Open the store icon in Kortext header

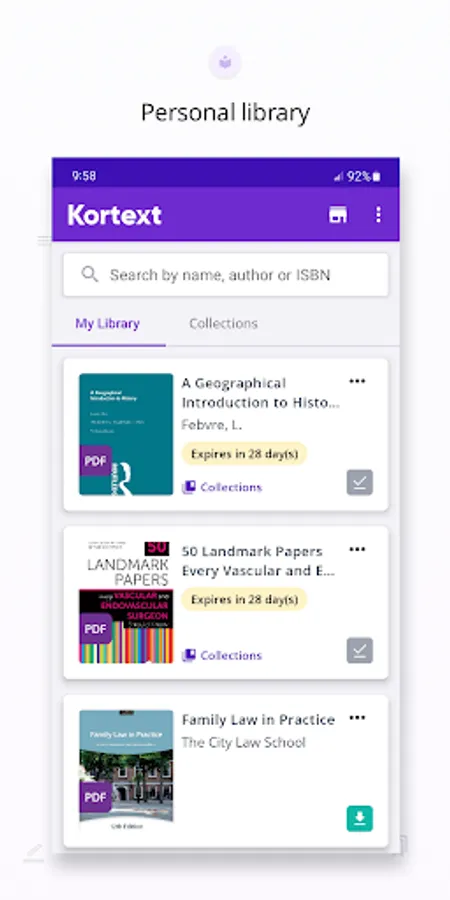tap(338, 215)
